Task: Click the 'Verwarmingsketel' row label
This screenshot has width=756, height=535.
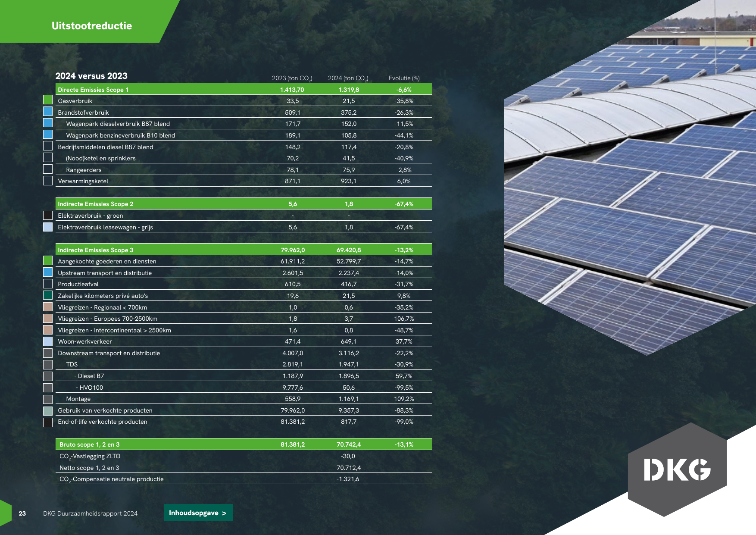Action: pos(83,181)
